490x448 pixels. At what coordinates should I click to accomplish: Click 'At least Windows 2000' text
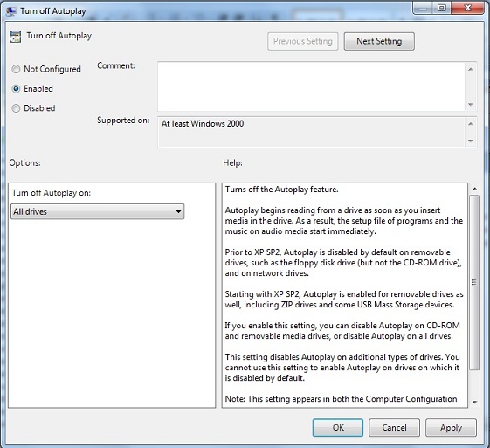pyautogui.click(x=203, y=124)
